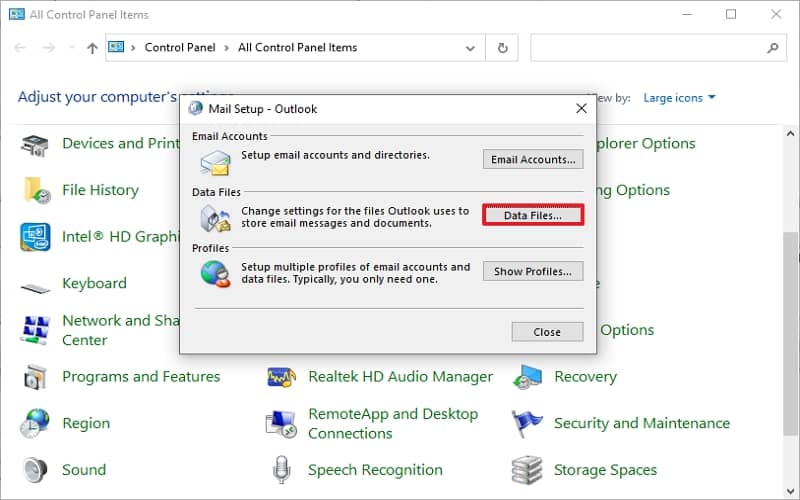Click the address bar Control Panel icon

[116, 47]
